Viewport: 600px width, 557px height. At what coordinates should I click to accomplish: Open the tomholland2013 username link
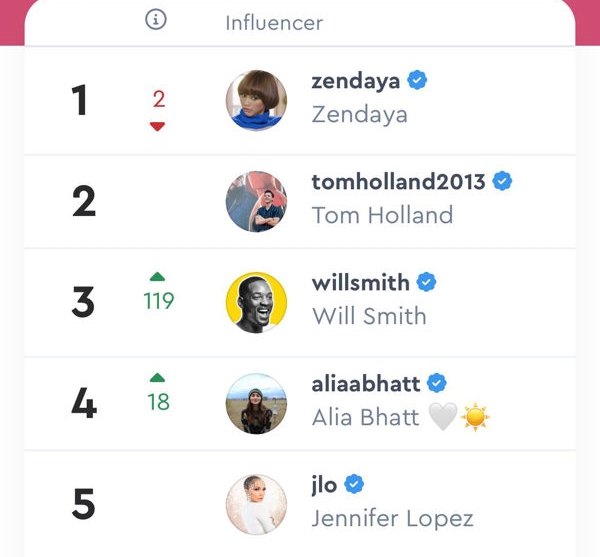tap(399, 181)
